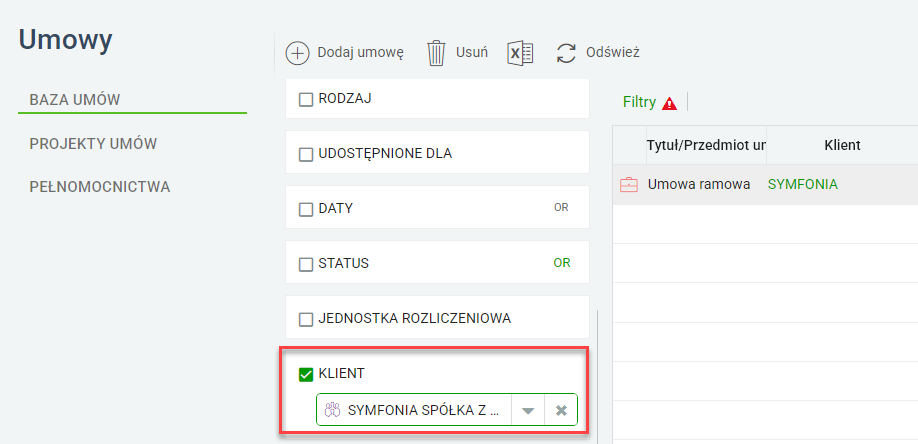918x444 pixels.
Task: Click the Dodaj umowę label
Action: click(x=361, y=53)
